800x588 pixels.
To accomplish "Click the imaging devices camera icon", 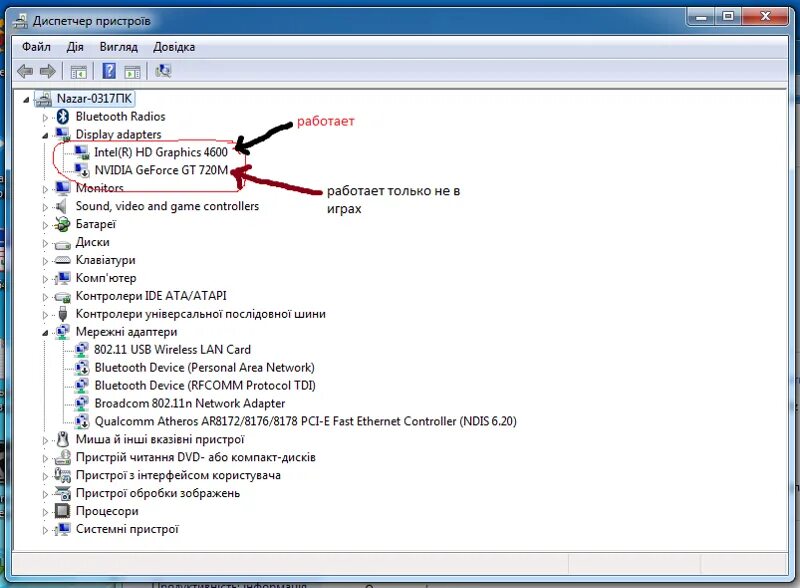I will (x=62, y=494).
